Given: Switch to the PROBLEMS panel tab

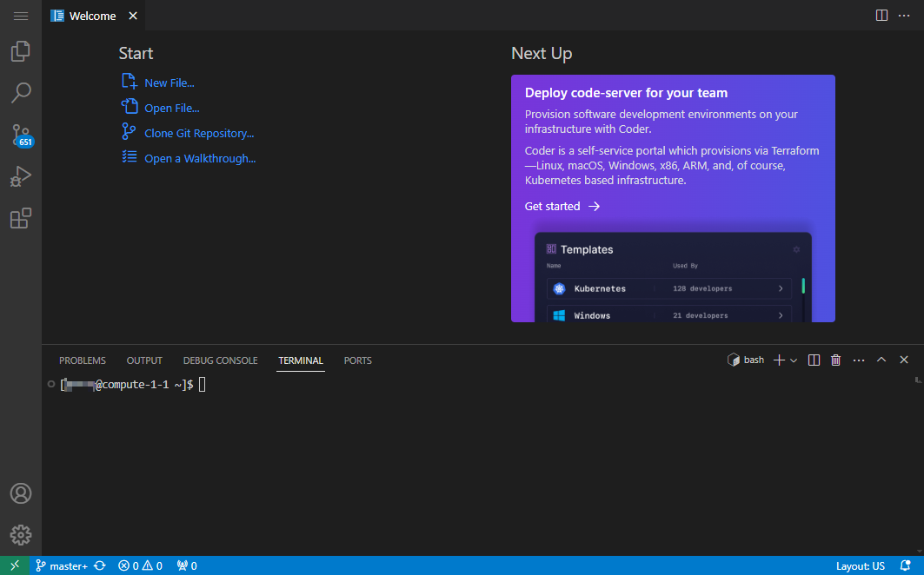Looking at the screenshot, I should (83, 360).
